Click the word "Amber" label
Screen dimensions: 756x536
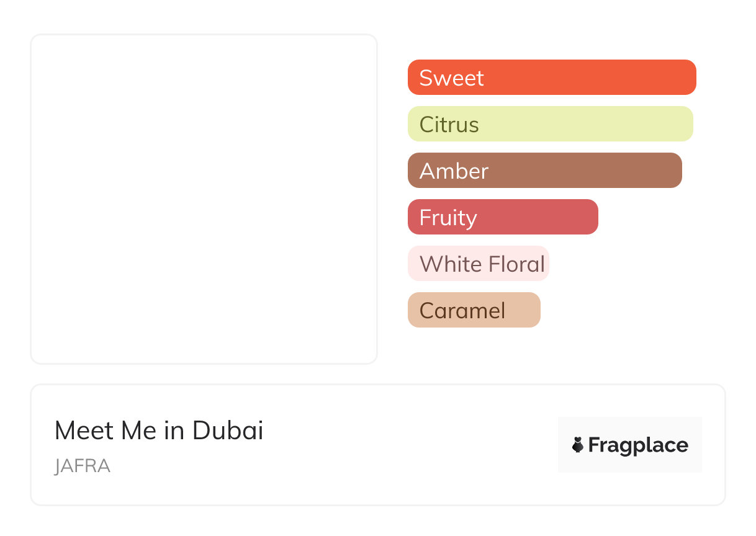pyautogui.click(x=454, y=171)
